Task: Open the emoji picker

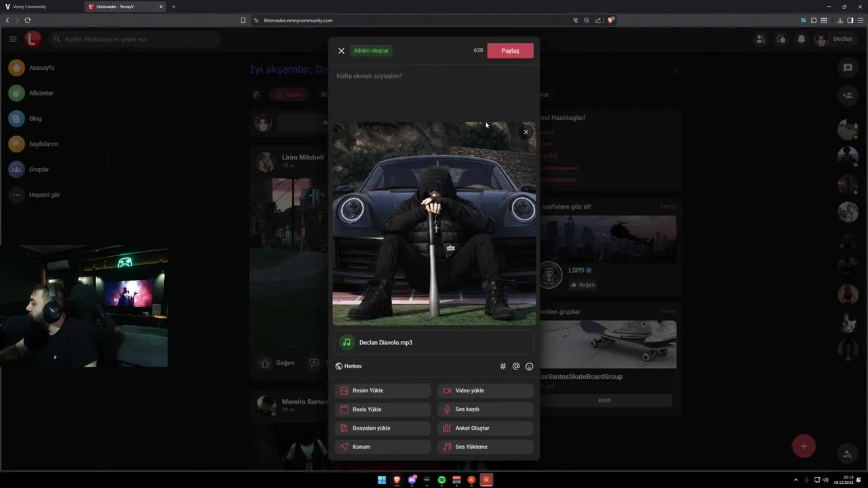Action: click(530, 366)
